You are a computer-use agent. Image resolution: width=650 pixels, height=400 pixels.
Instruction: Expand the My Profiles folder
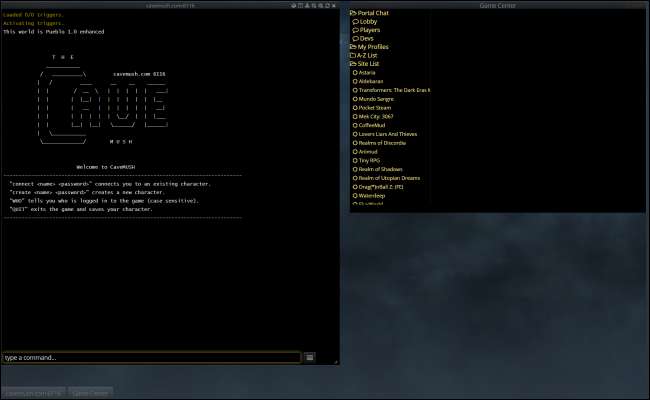[353, 47]
